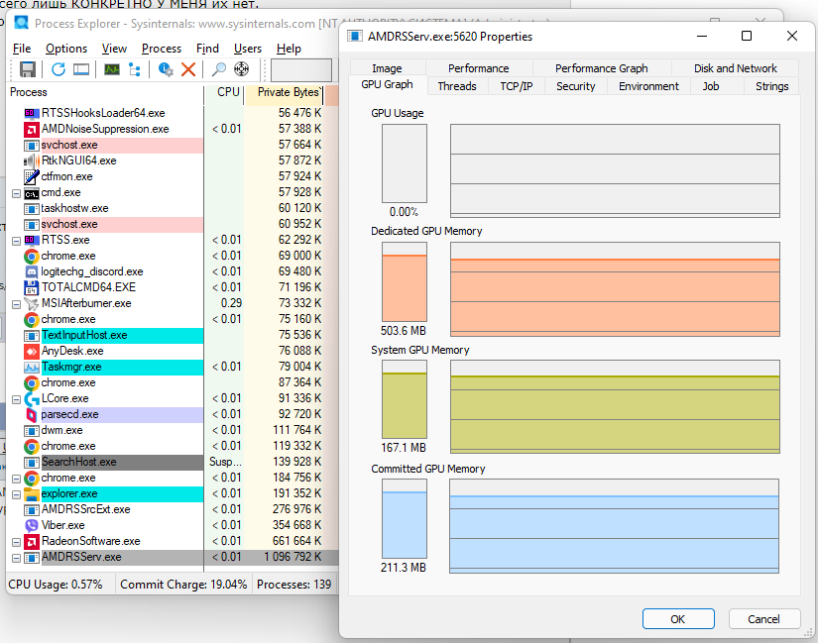The width and height of the screenshot is (818, 644).
Task: Open the Users menu
Action: tap(247, 49)
